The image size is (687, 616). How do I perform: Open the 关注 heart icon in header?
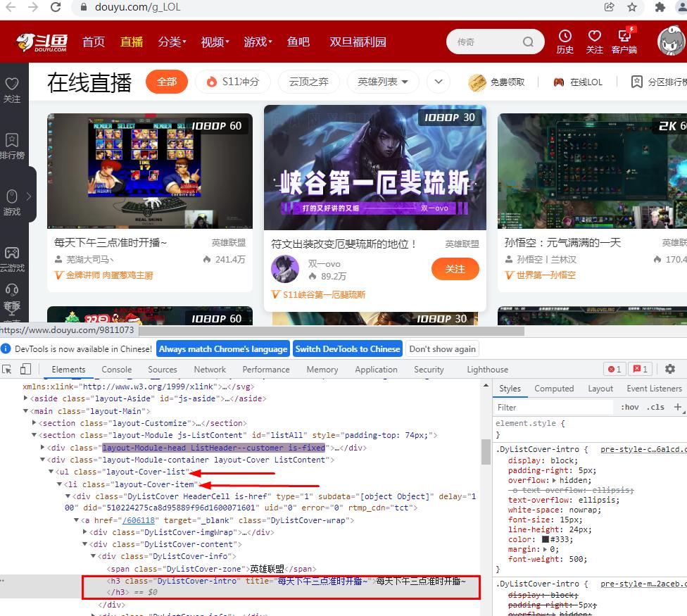[x=595, y=42]
